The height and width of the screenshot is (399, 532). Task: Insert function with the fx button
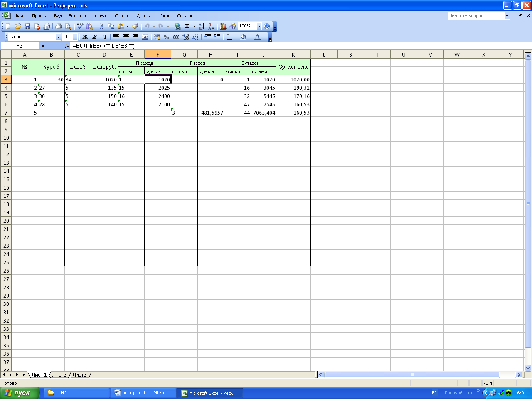pyautogui.click(x=67, y=46)
